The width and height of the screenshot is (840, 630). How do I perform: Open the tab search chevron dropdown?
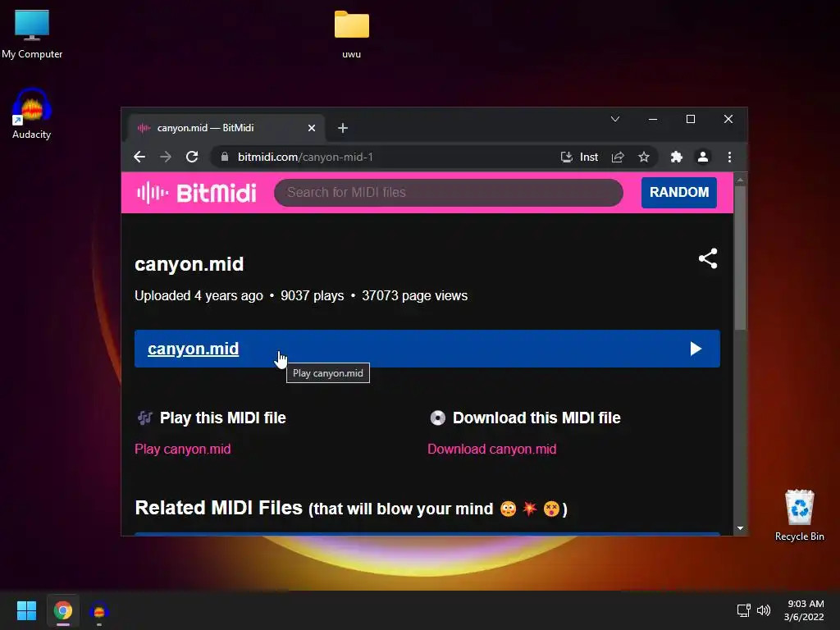(615, 119)
